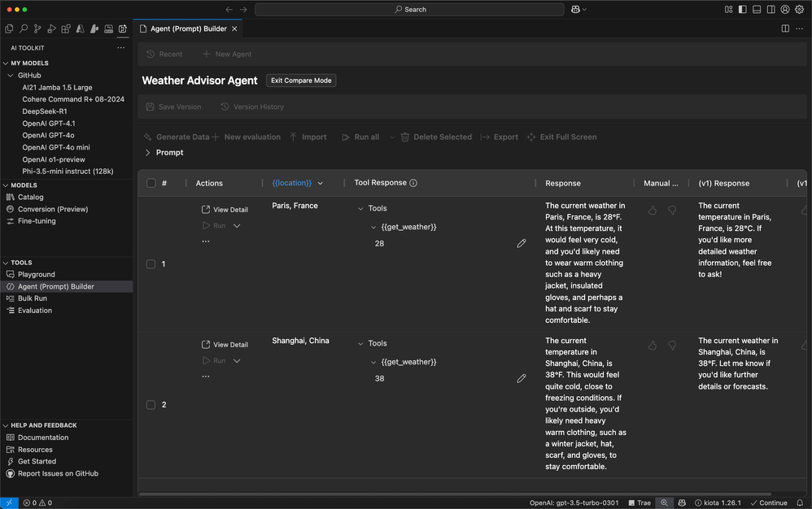812x509 pixels.
Task: Check the checkbox for row 1
Action: [x=151, y=263]
